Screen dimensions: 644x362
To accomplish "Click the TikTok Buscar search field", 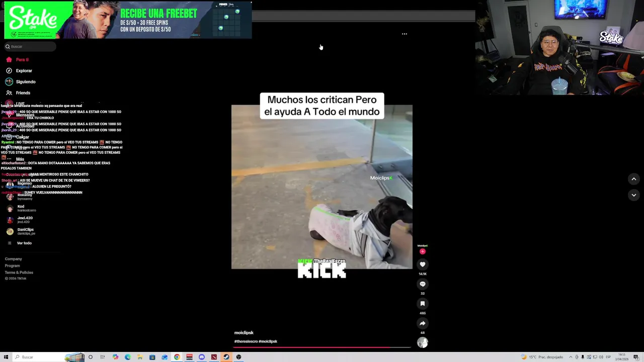I will coord(30,46).
